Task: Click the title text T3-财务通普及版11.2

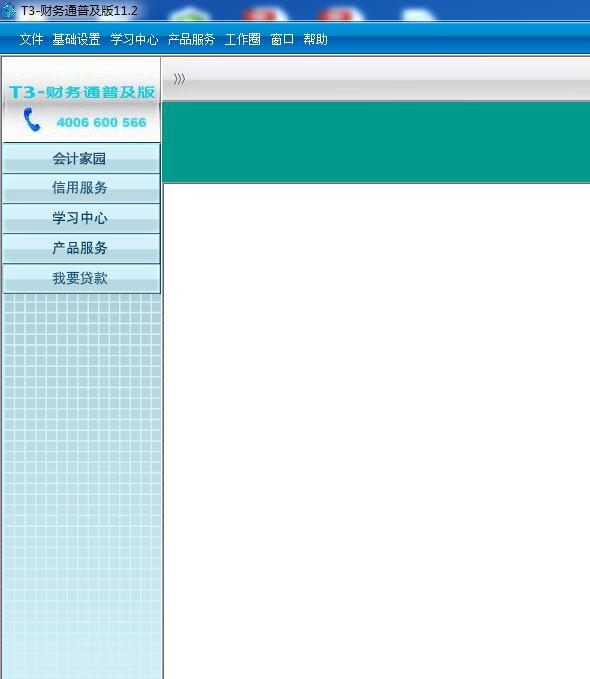Action: (79, 10)
